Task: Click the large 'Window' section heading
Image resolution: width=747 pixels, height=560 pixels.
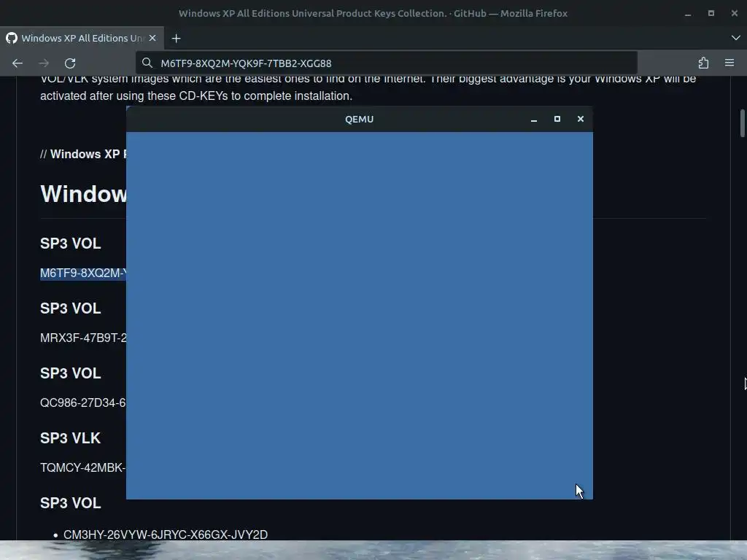Action: click(x=83, y=194)
